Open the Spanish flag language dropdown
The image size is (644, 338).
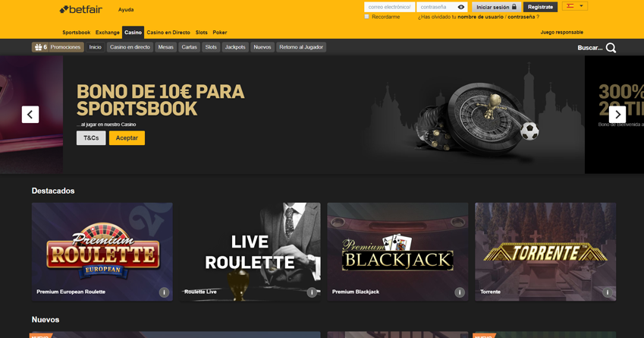click(x=574, y=6)
